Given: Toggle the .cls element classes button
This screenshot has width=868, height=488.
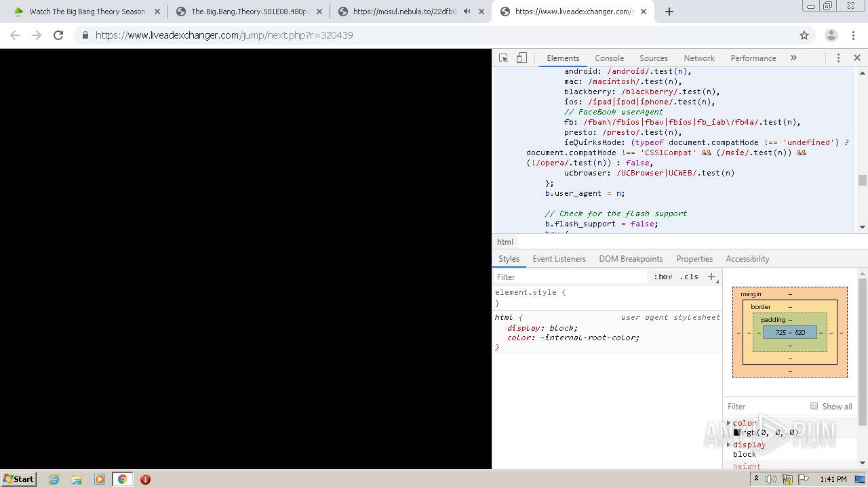Looking at the screenshot, I should click(689, 277).
